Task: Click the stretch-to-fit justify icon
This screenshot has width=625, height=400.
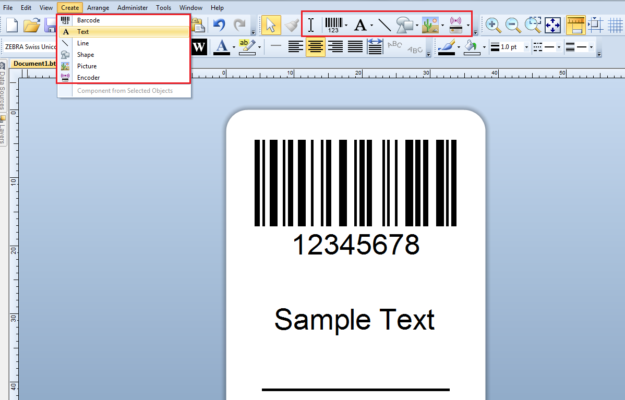Action: point(375,47)
